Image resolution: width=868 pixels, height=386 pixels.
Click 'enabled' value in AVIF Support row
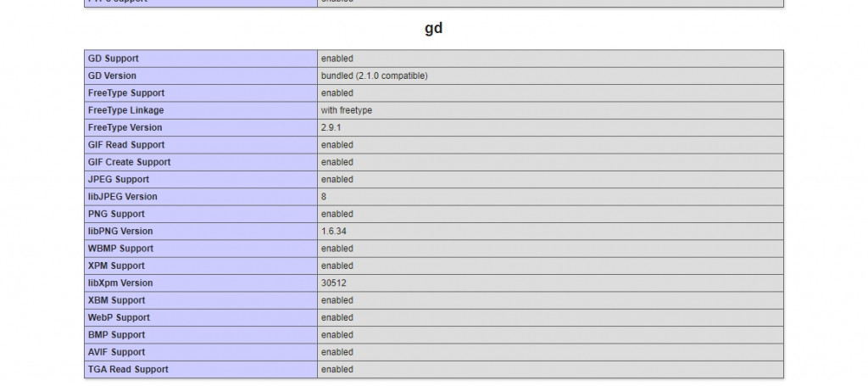[x=337, y=352]
